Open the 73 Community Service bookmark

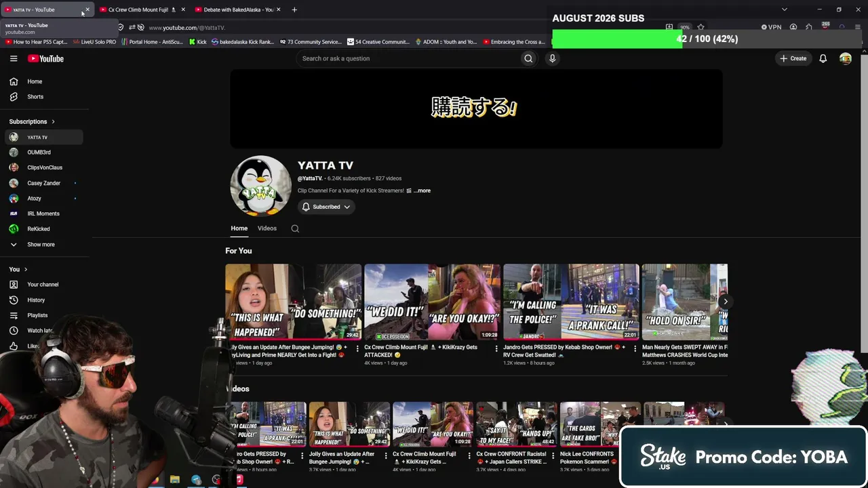311,42
